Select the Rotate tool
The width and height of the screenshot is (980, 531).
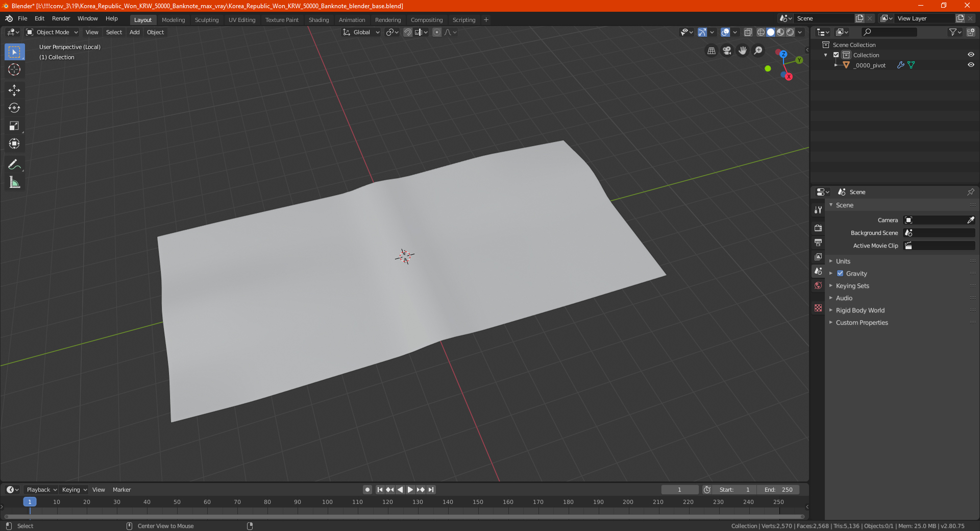14,108
